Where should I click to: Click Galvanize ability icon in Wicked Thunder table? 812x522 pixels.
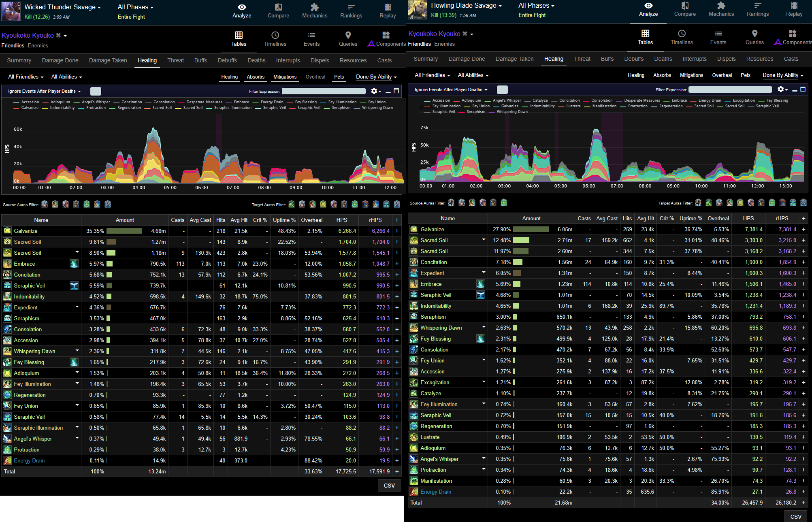(x=7, y=231)
